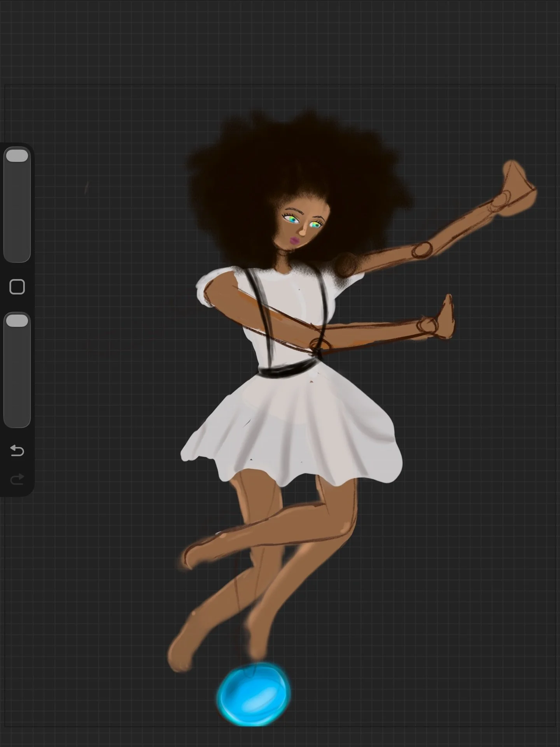Tap the square modify button between sliders
Viewport: 560px width, 747px height.
click(x=17, y=287)
